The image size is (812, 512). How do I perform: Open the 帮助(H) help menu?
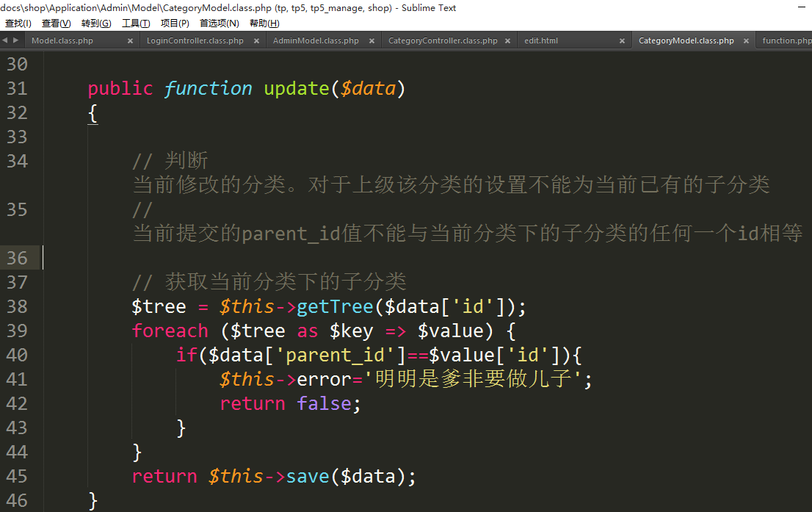tap(264, 24)
